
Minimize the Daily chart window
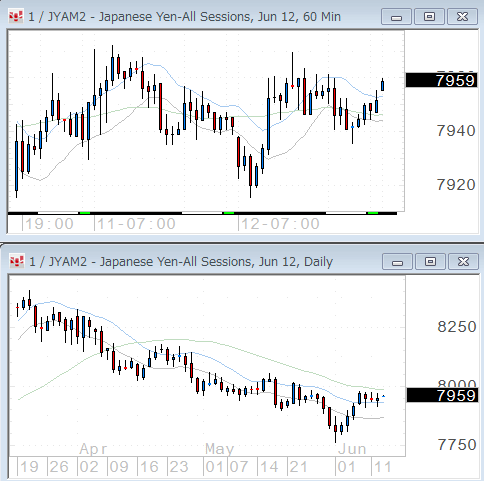pos(397,262)
